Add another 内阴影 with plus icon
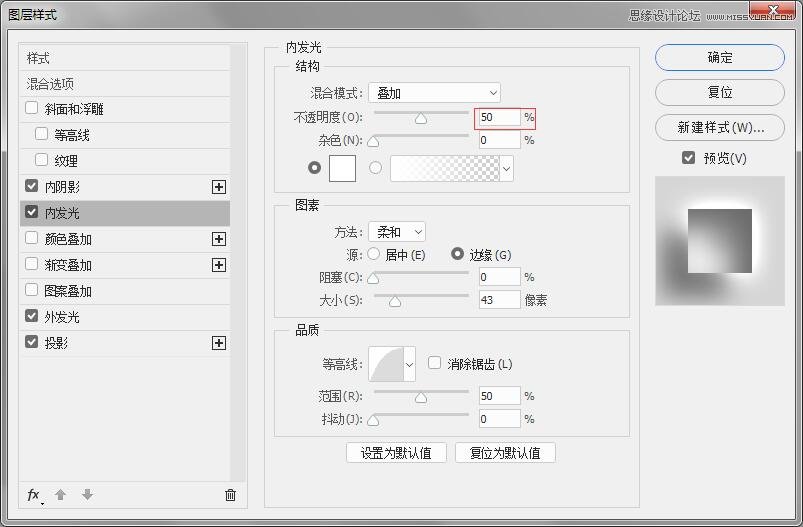The image size is (803, 527). pos(219,187)
